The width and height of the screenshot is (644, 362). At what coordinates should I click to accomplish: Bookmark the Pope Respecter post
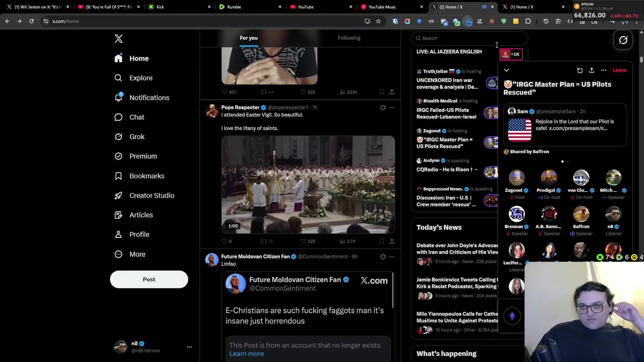point(382,241)
